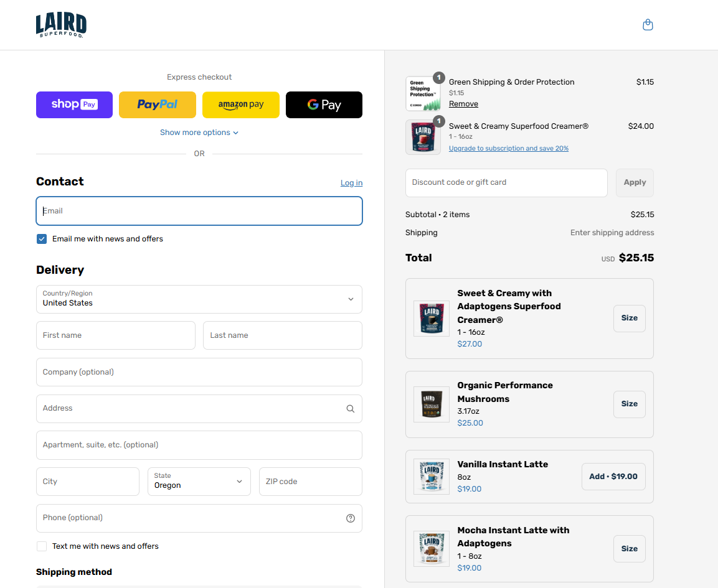Image resolution: width=718 pixels, height=588 pixels.
Task: Pay with PayPal
Action: [158, 105]
